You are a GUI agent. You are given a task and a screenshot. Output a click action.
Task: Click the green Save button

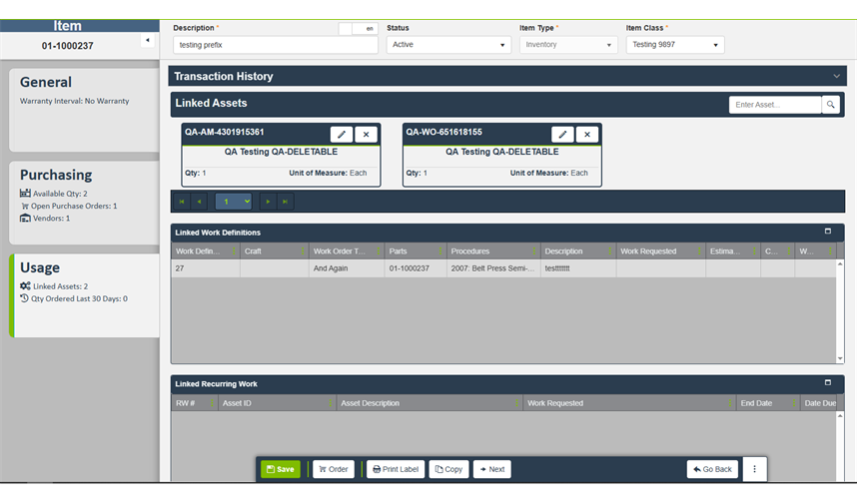280,469
